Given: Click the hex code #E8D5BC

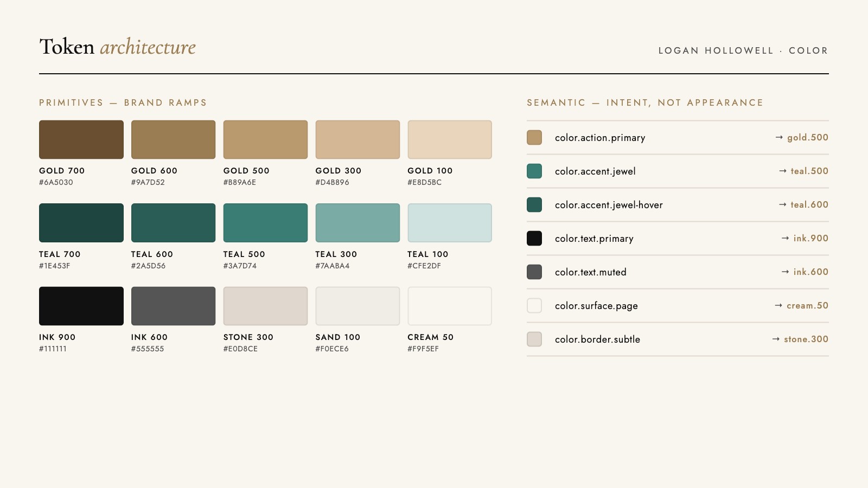Looking at the screenshot, I should point(425,183).
